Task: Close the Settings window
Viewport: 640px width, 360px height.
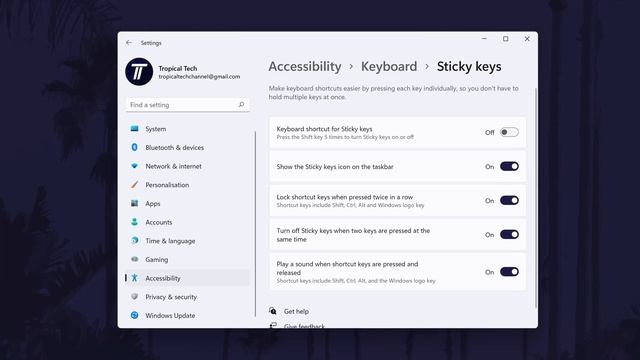Action: click(527, 39)
